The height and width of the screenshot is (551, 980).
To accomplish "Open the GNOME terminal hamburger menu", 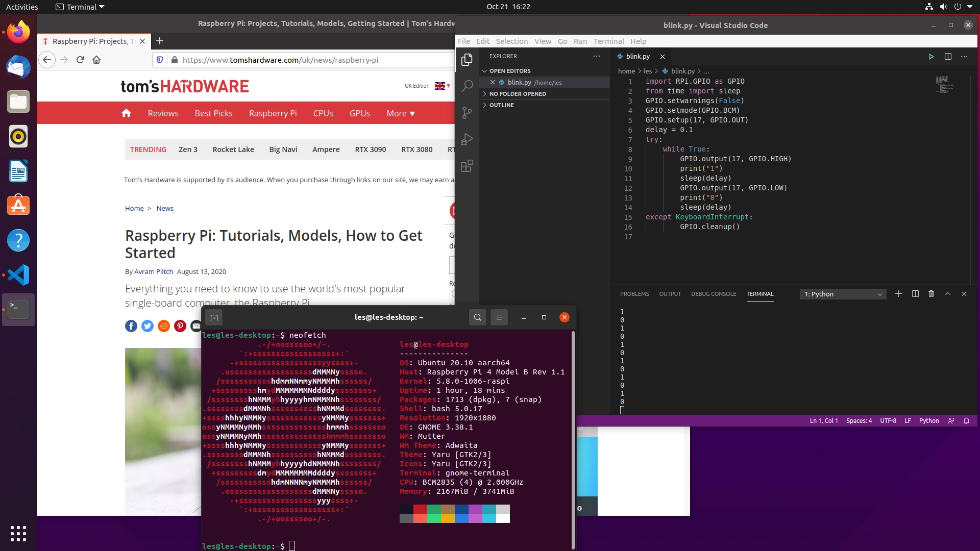I will pyautogui.click(x=499, y=317).
